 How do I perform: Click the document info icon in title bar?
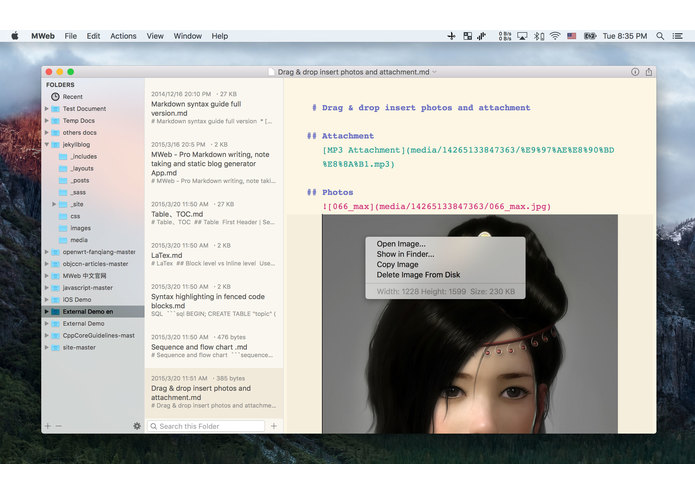(635, 72)
